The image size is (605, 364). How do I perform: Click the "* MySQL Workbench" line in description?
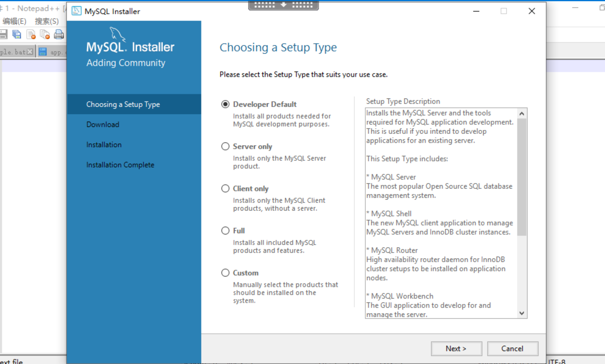(400, 296)
